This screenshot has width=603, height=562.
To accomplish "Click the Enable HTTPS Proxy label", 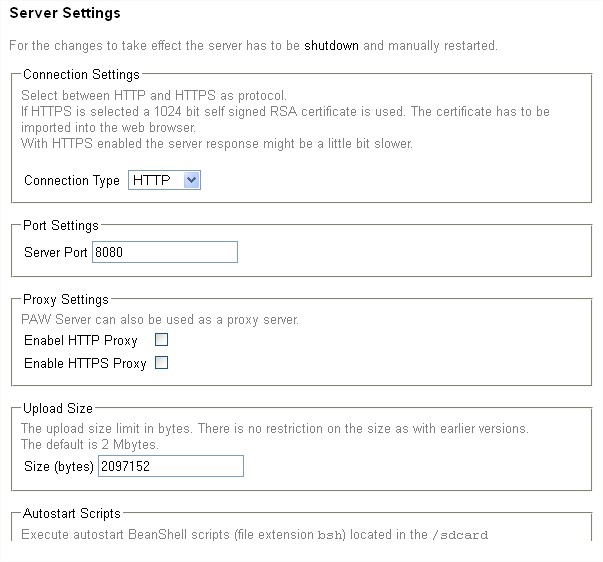I will [x=85, y=364].
